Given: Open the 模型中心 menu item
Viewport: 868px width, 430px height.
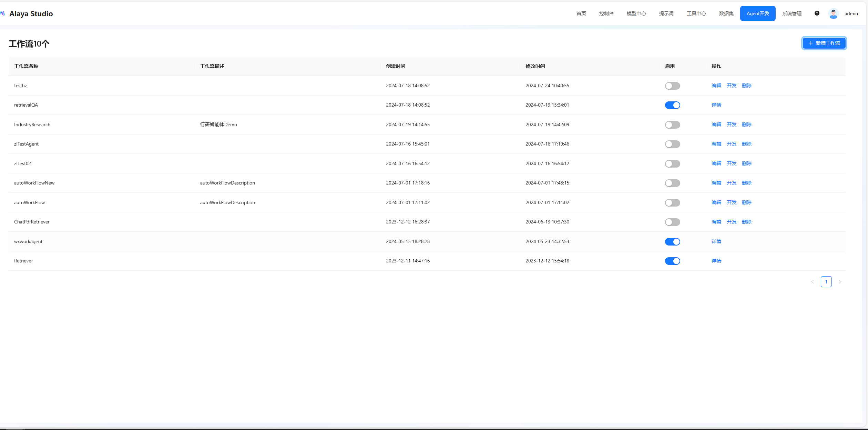Looking at the screenshot, I should 636,13.
